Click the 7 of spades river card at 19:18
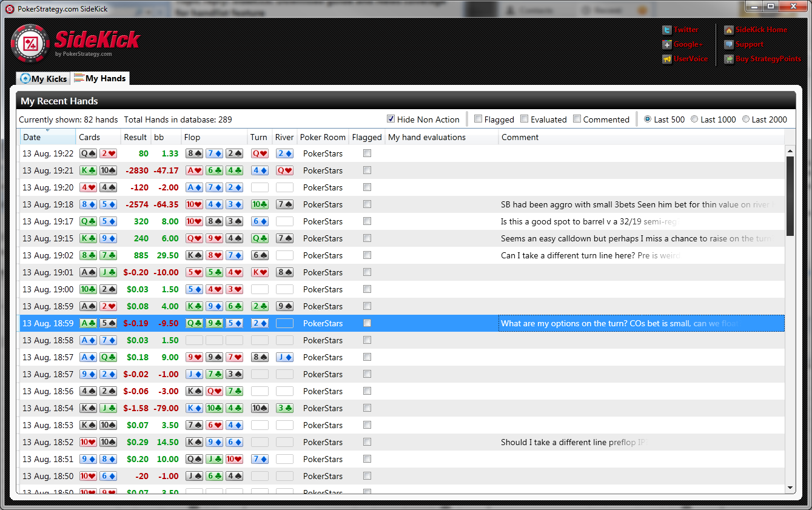The width and height of the screenshot is (812, 510). (284, 204)
